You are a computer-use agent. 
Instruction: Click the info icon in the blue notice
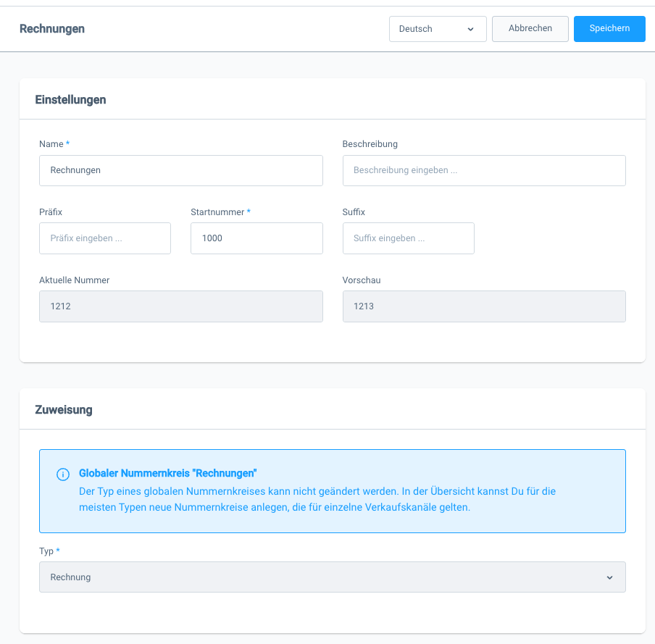pos(63,474)
